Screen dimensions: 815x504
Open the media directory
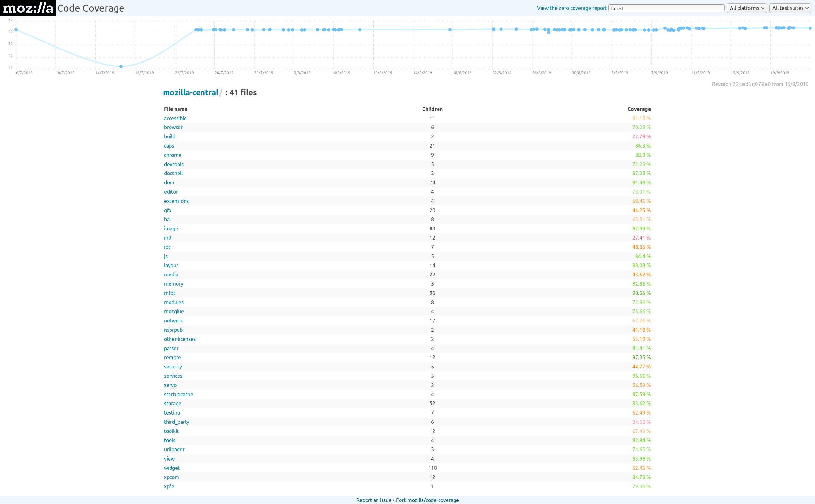(171, 275)
